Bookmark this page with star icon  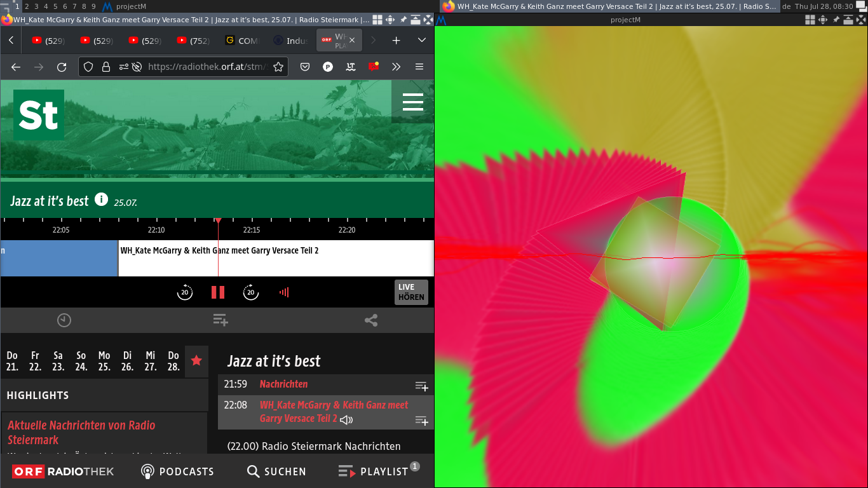pos(278,67)
